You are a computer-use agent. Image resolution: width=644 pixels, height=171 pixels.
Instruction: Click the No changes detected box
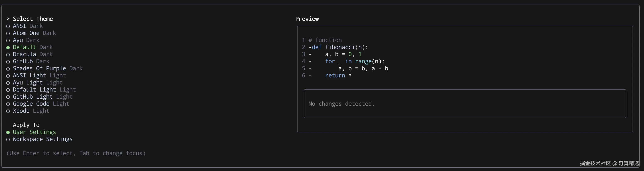[464, 104]
